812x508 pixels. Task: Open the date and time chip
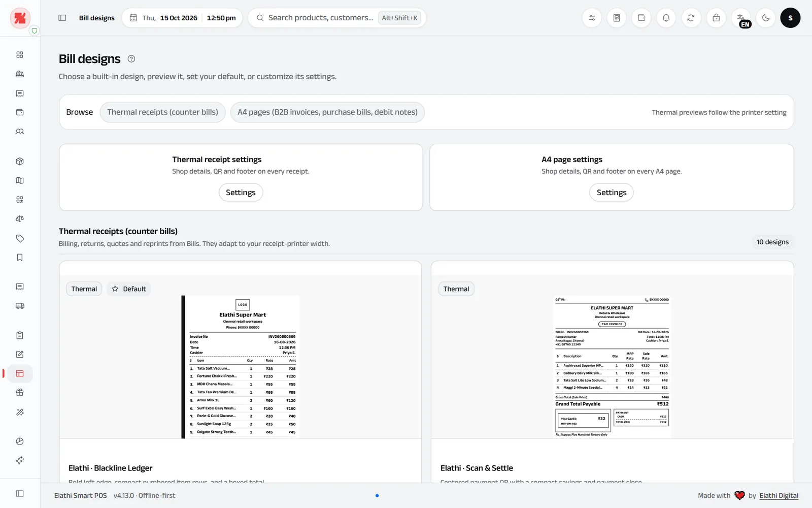pos(182,18)
